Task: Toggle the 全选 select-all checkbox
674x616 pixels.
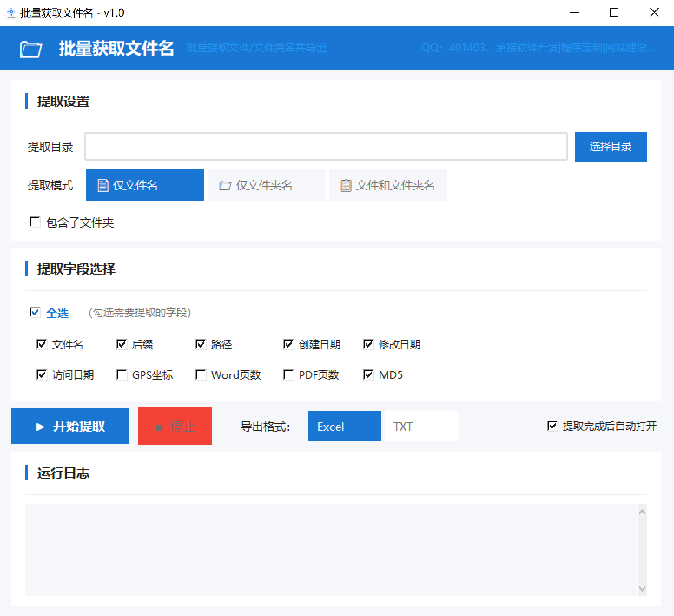Action: point(35,312)
